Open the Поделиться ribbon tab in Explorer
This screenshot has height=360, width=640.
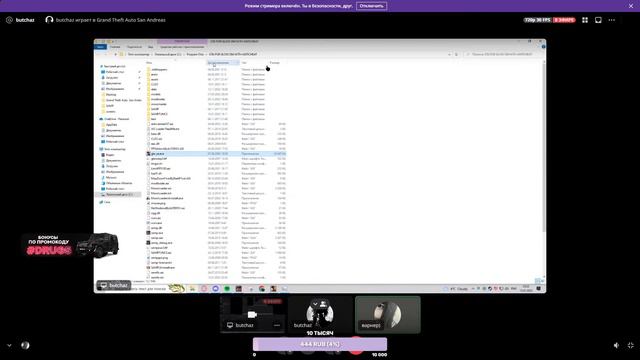[x=134, y=47]
